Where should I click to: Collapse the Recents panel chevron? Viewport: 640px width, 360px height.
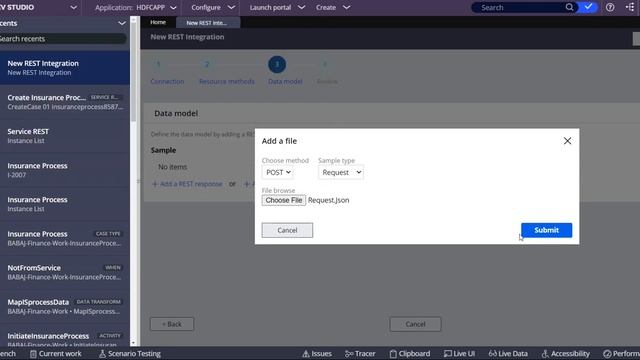(x=122, y=23)
